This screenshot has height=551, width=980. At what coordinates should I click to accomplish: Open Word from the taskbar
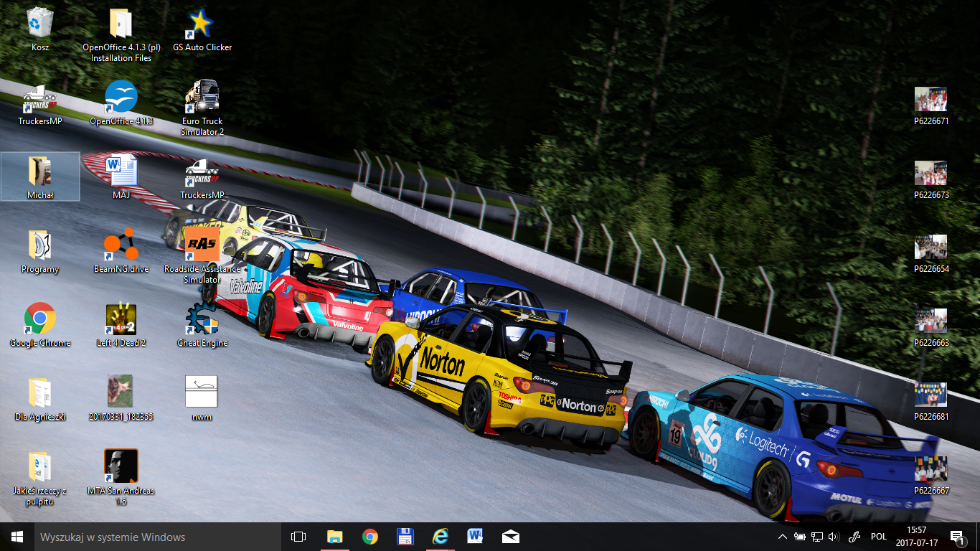(x=475, y=537)
